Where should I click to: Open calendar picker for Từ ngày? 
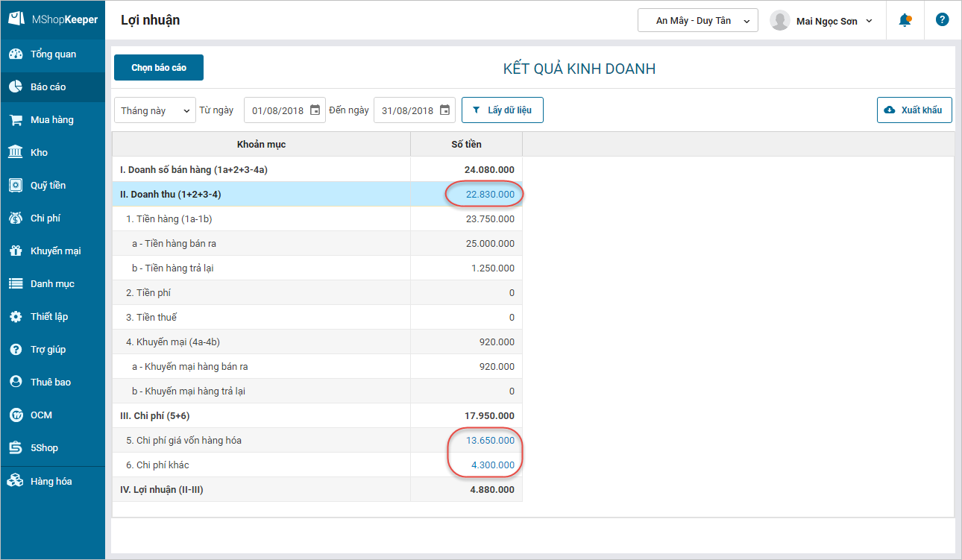tap(315, 110)
